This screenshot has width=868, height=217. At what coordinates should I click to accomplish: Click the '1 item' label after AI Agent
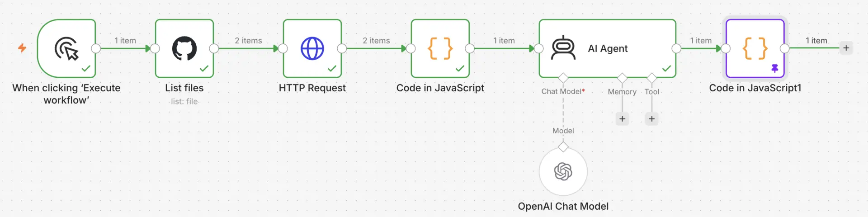click(x=701, y=41)
